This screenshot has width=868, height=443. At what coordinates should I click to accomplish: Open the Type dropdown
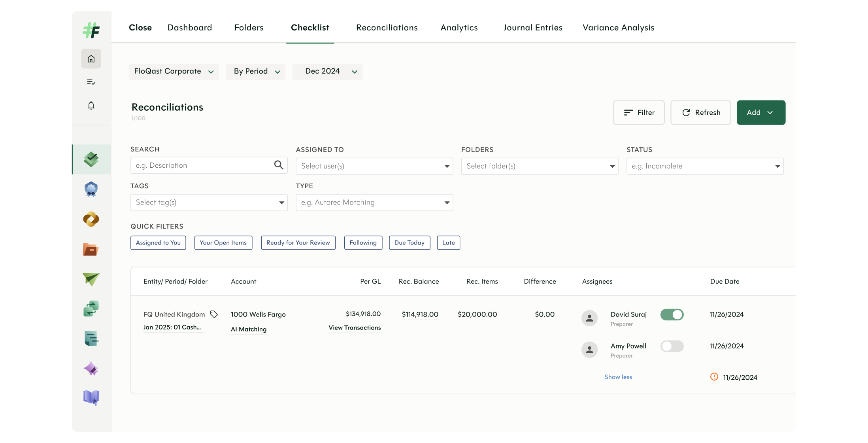374,203
